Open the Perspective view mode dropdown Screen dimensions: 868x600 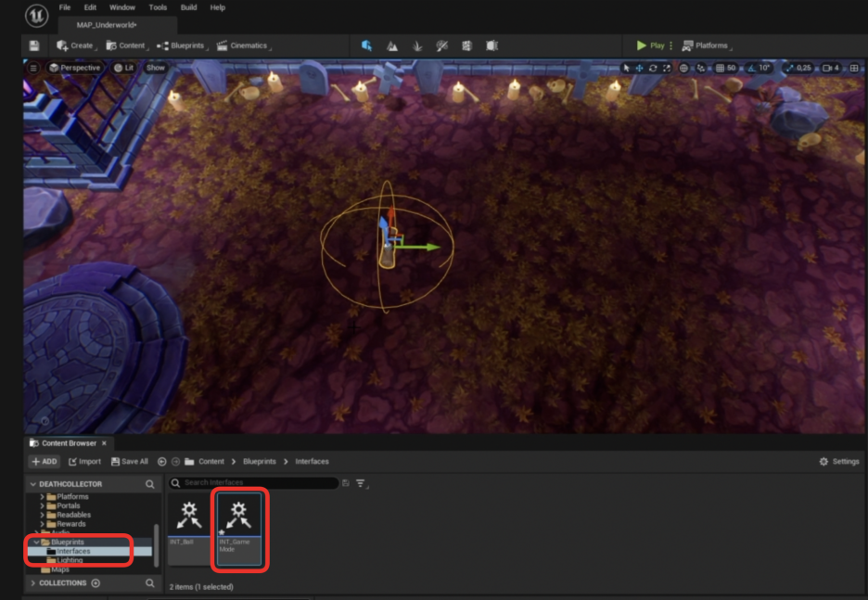point(75,68)
